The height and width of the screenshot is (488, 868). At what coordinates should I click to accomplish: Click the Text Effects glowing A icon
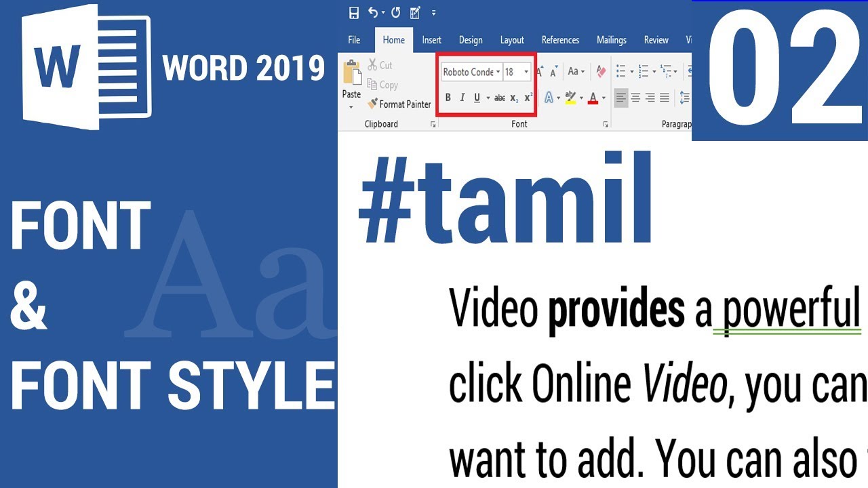tap(549, 98)
